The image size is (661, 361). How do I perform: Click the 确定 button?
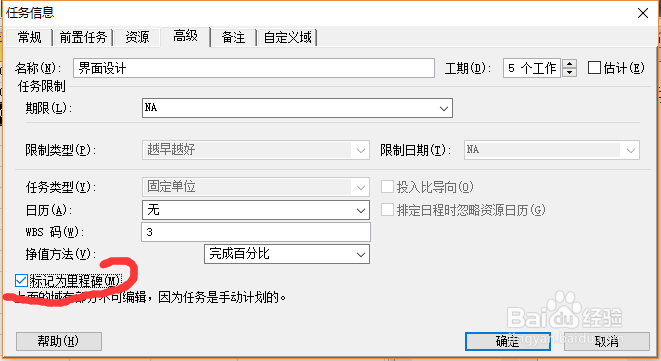(x=508, y=341)
